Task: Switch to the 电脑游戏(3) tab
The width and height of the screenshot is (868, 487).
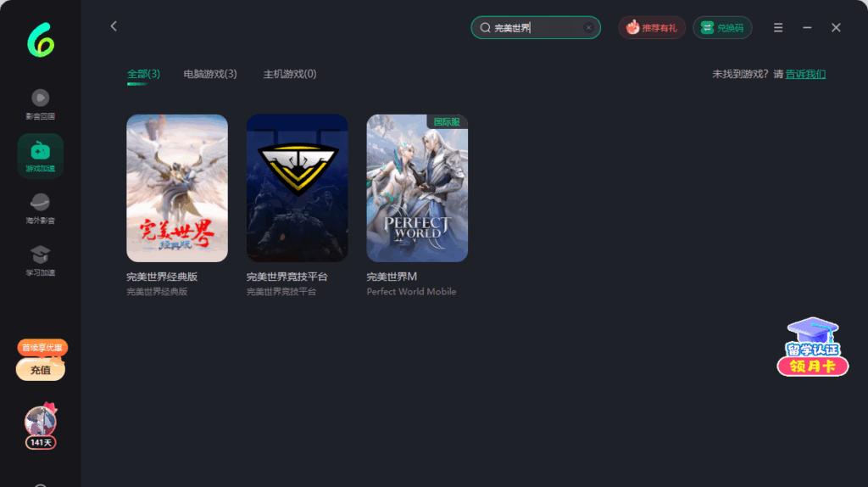Action: (x=210, y=75)
